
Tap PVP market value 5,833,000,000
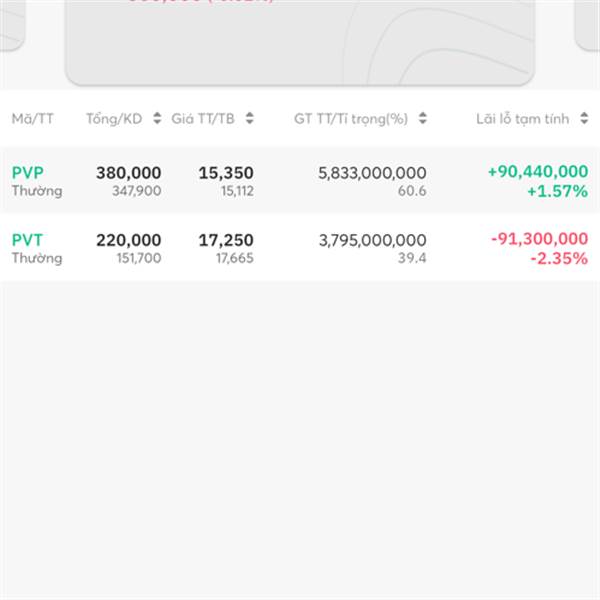pyautogui.click(x=372, y=173)
